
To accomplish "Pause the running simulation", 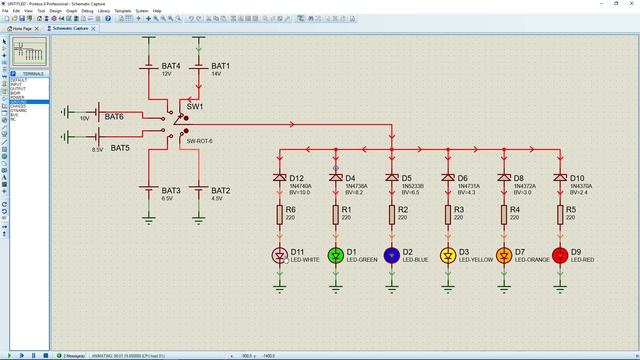I will pos(33,356).
